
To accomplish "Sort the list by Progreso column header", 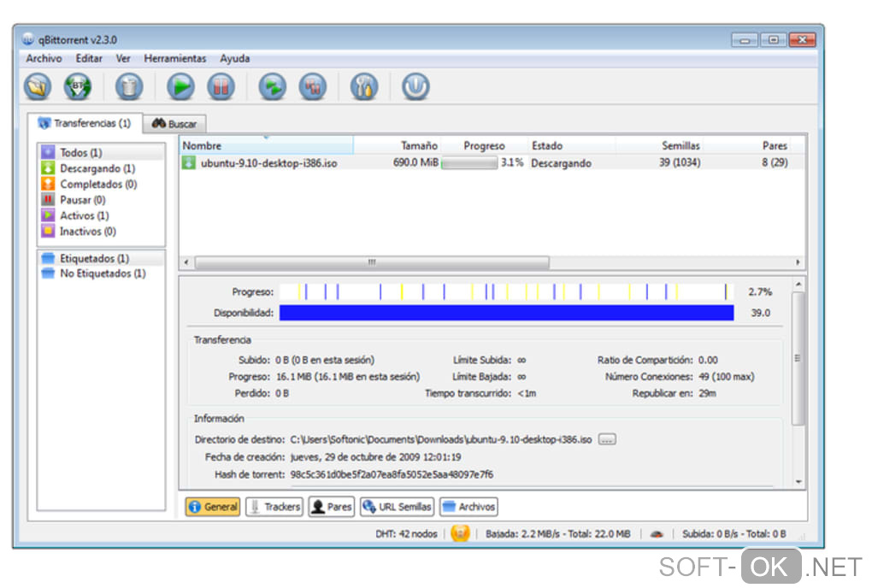I will pyautogui.click(x=485, y=145).
